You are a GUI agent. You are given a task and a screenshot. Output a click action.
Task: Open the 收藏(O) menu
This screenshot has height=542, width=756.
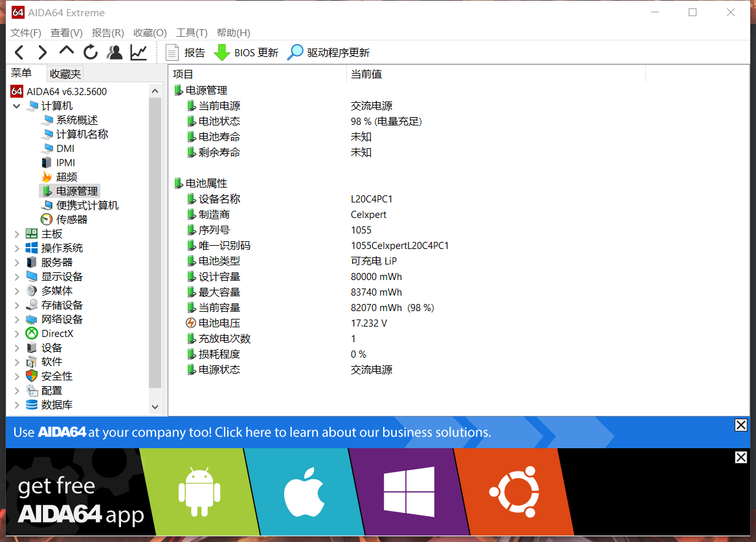(x=150, y=33)
